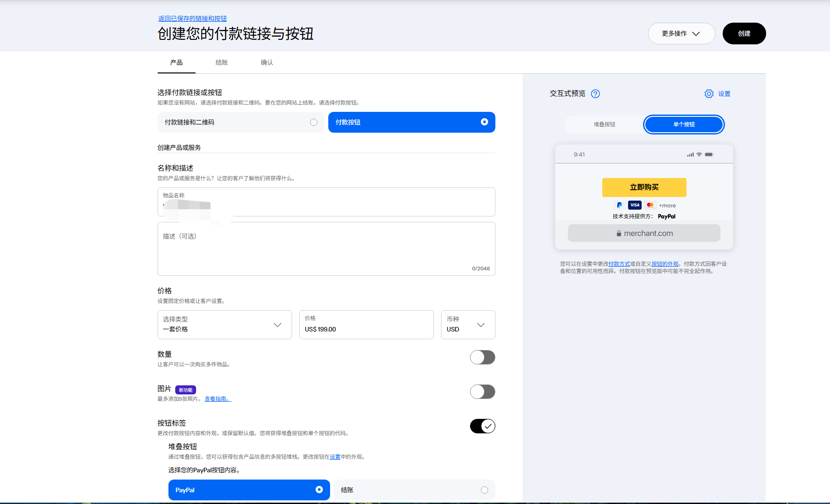Click the +more text after card icons
Screen dimensions: 830x504
[x=667, y=206]
